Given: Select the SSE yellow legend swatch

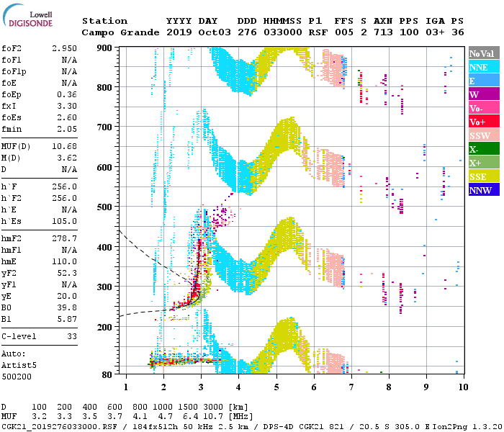Looking at the screenshot, I should (x=484, y=176).
